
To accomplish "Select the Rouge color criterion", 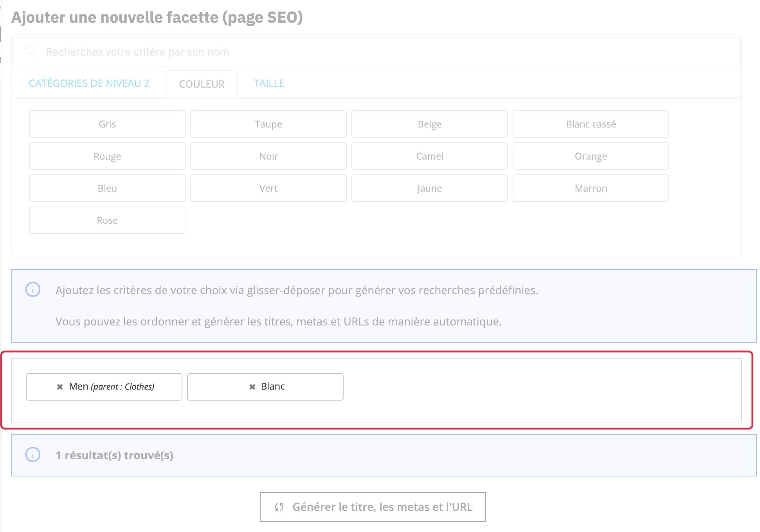I will (x=107, y=156).
